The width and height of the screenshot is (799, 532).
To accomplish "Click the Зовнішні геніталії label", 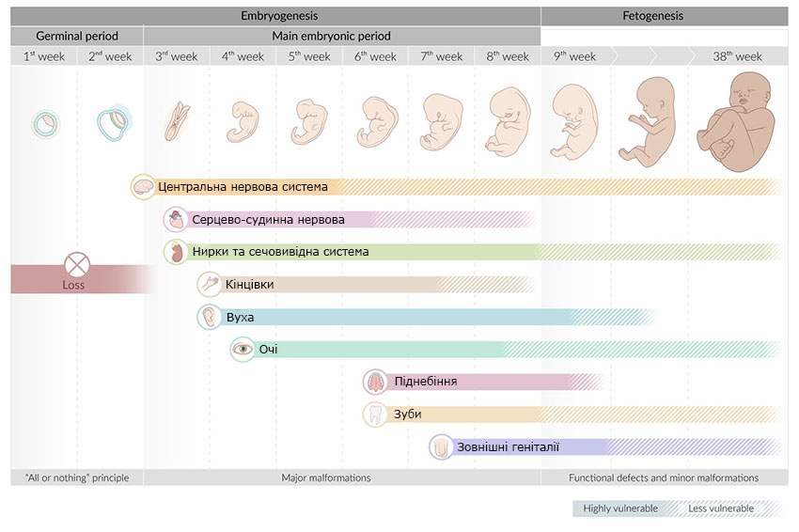I will 508,446.
